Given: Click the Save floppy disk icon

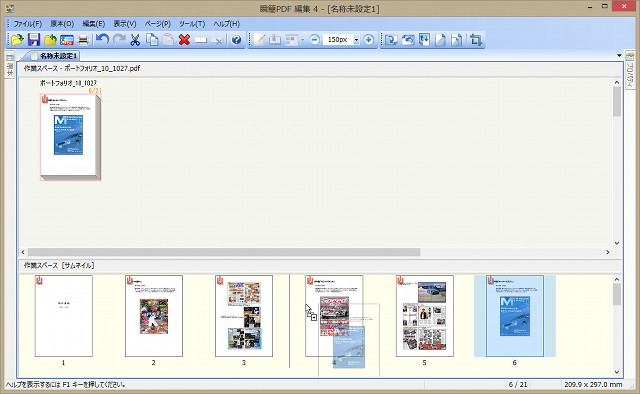Looking at the screenshot, I should click(33, 40).
